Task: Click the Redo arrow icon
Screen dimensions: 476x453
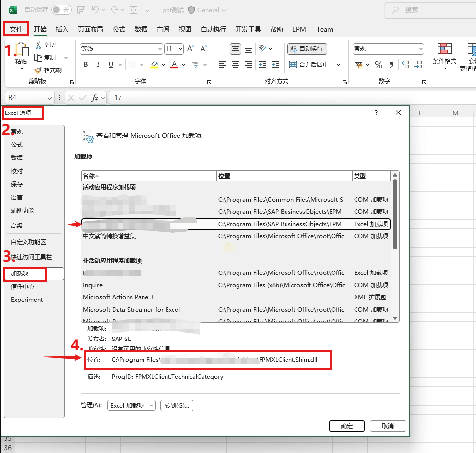Action: point(115,10)
